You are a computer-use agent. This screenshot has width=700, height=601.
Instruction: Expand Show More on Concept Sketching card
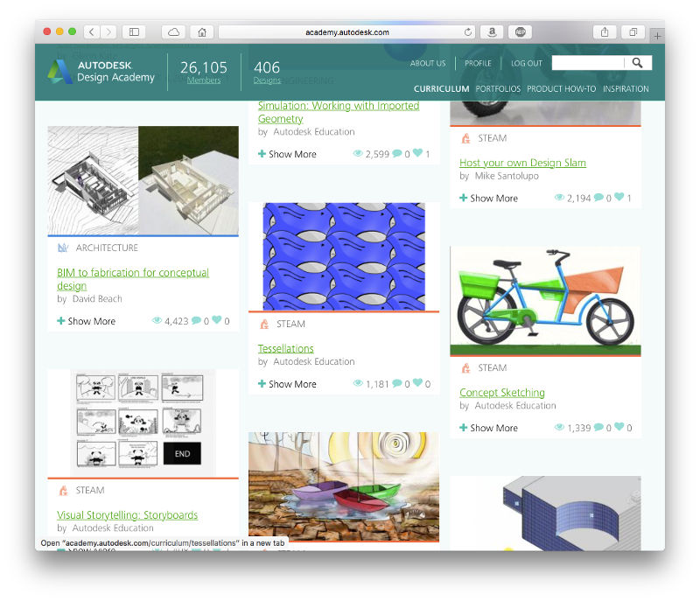tap(489, 429)
